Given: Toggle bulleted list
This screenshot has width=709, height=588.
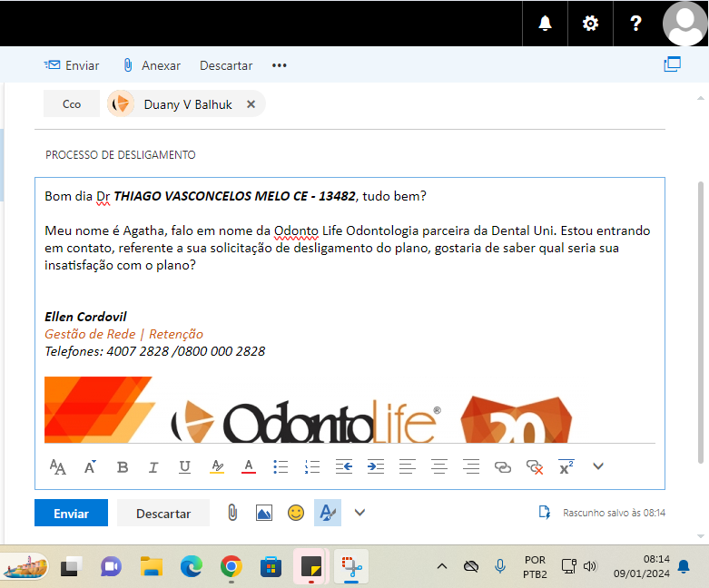Looking at the screenshot, I should coord(281,467).
